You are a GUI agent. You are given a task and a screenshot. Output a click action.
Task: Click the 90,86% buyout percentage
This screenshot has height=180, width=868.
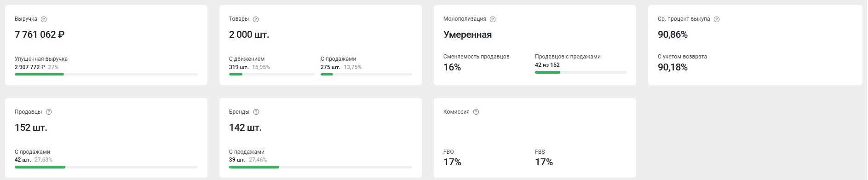(673, 35)
